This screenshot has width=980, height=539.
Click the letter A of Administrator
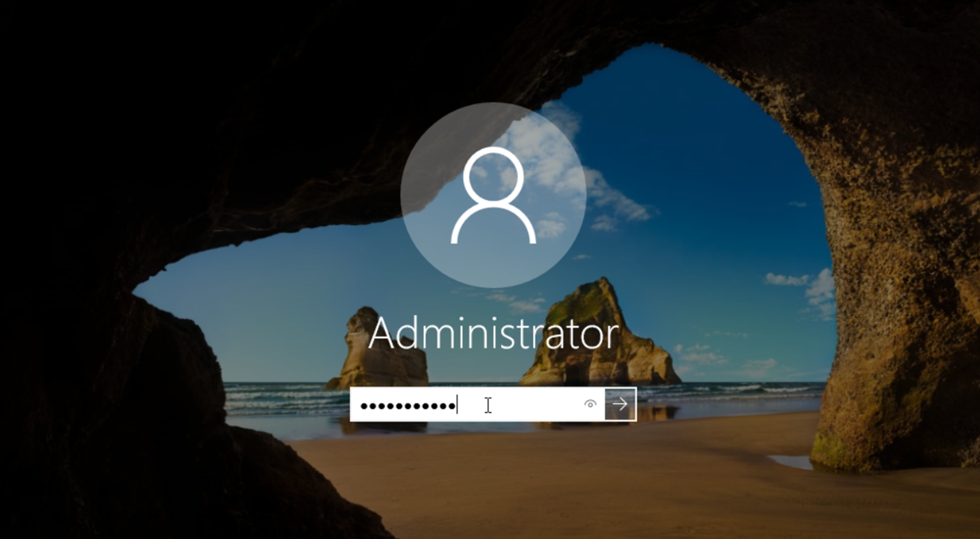pos(383,333)
